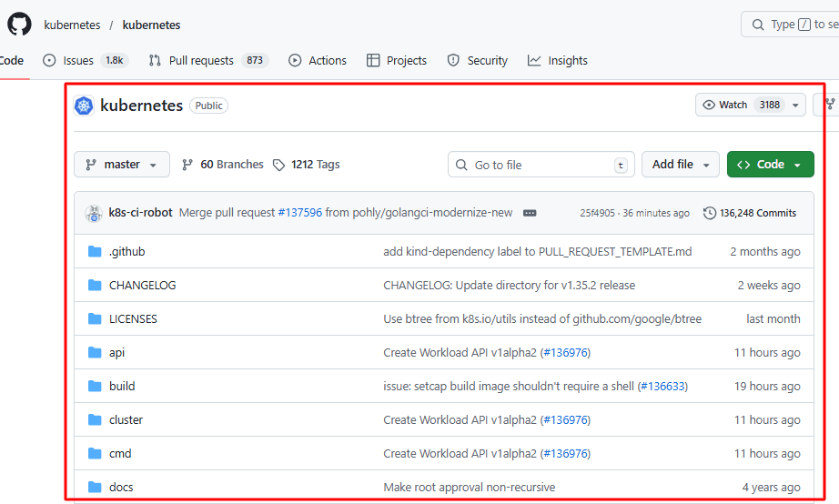Click the Go to file search field
Image resolution: width=839 pixels, height=504 pixels.
point(541,165)
